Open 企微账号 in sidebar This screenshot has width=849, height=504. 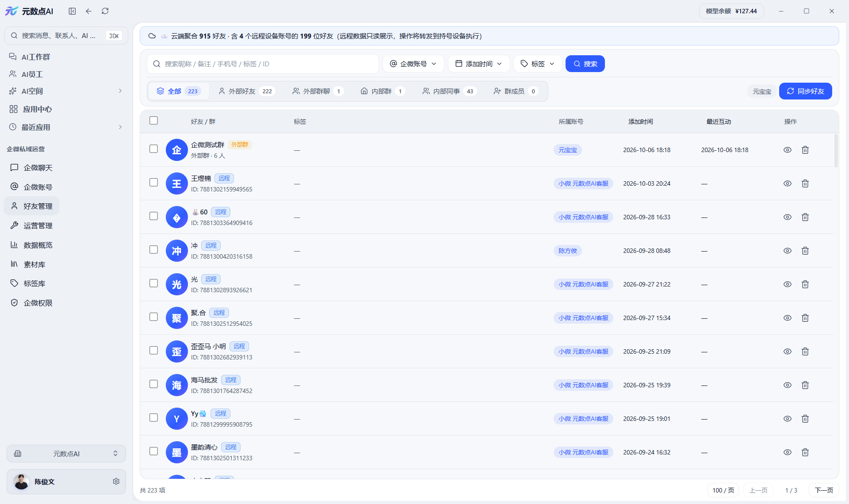pos(32,187)
